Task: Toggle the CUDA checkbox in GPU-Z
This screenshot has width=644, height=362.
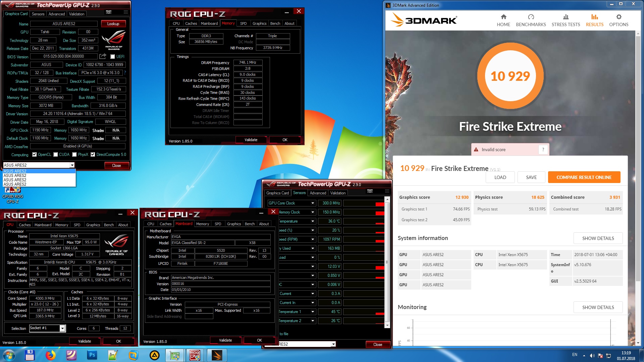Action: (56, 155)
